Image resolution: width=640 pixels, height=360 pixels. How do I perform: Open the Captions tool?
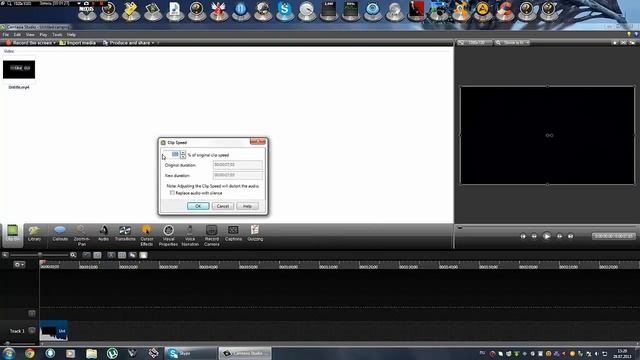click(x=233, y=234)
